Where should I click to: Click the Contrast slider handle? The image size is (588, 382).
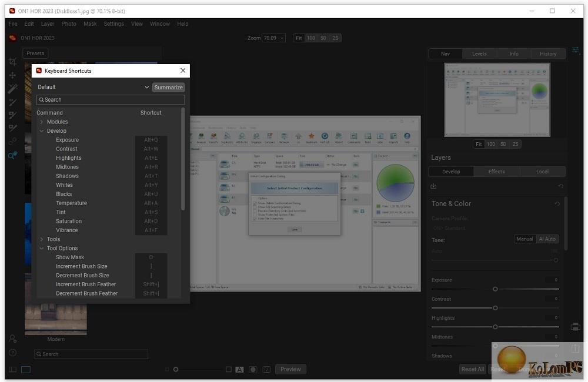(495, 308)
